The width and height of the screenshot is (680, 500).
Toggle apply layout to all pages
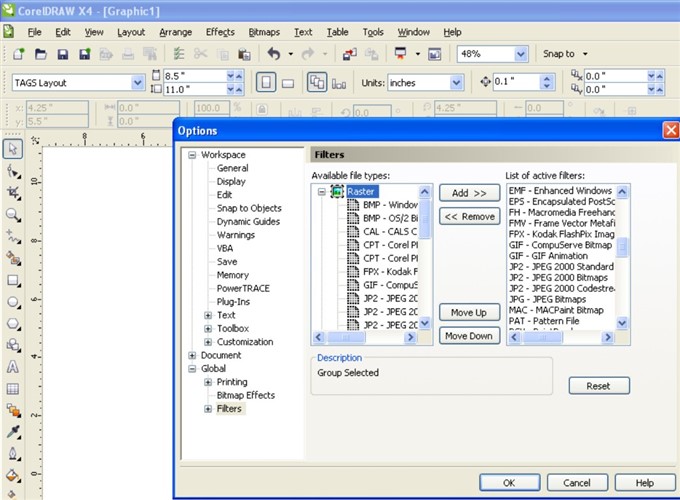click(317, 82)
